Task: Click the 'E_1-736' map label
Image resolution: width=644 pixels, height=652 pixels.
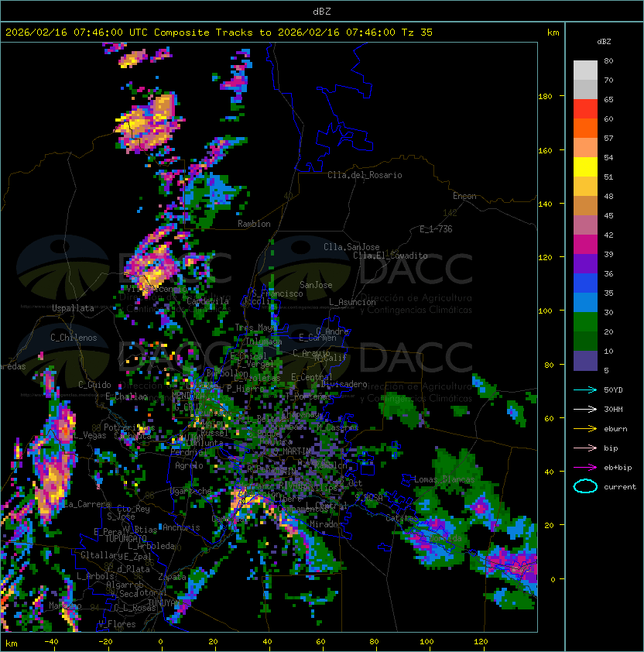Action: coord(436,229)
